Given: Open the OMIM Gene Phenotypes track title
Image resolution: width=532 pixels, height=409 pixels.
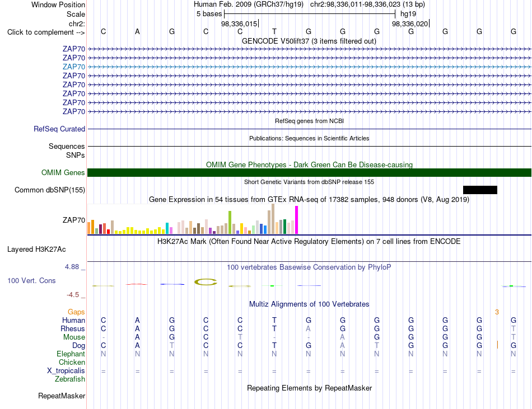Looking at the screenshot, I should 309,164.
